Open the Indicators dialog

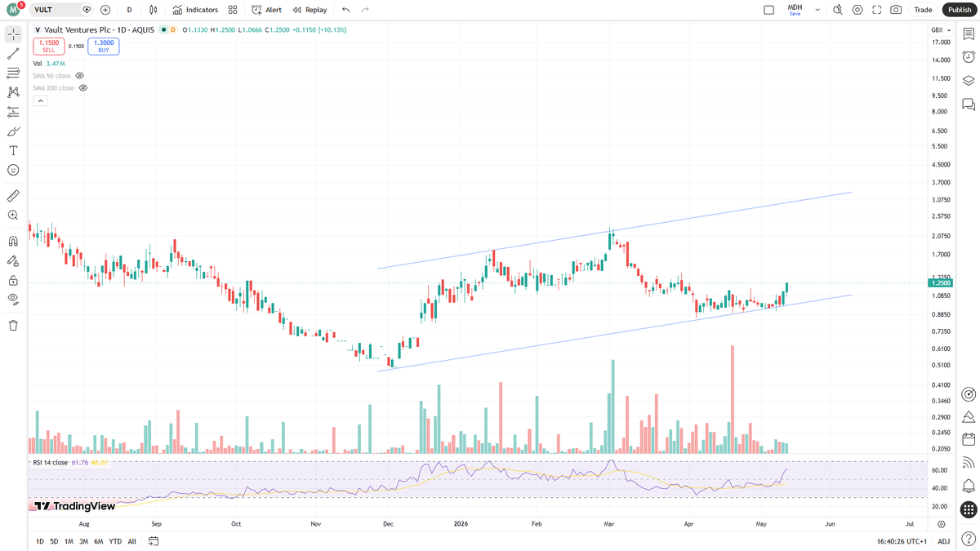tap(195, 10)
